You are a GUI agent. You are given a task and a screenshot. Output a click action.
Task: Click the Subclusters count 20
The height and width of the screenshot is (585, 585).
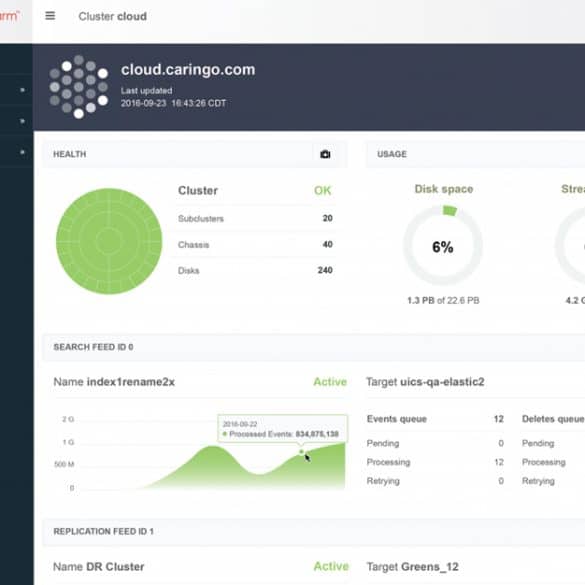(328, 218)
